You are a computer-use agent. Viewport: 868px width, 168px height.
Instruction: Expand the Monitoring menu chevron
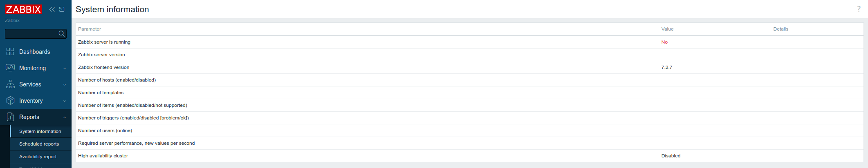pyautogui.click(x=65, y=69)
